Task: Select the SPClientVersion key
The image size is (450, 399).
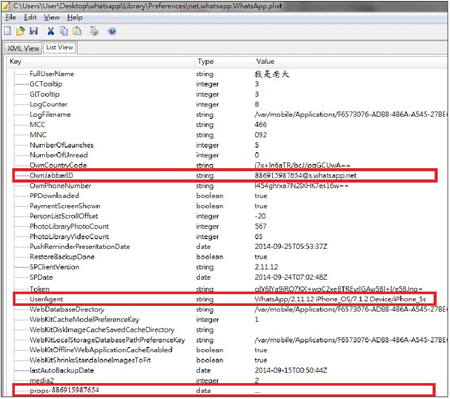Action: (54, 267)
